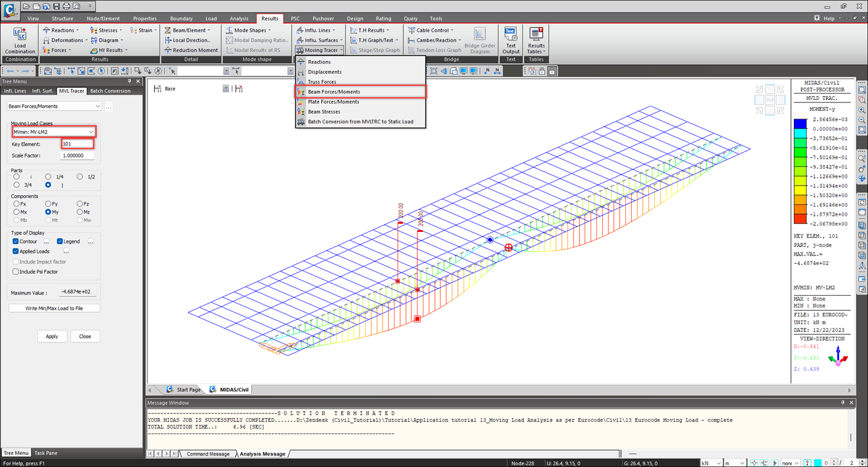Click the Reduction Moment tool
This screenshot has height=467, width=868.
(191, 50)
